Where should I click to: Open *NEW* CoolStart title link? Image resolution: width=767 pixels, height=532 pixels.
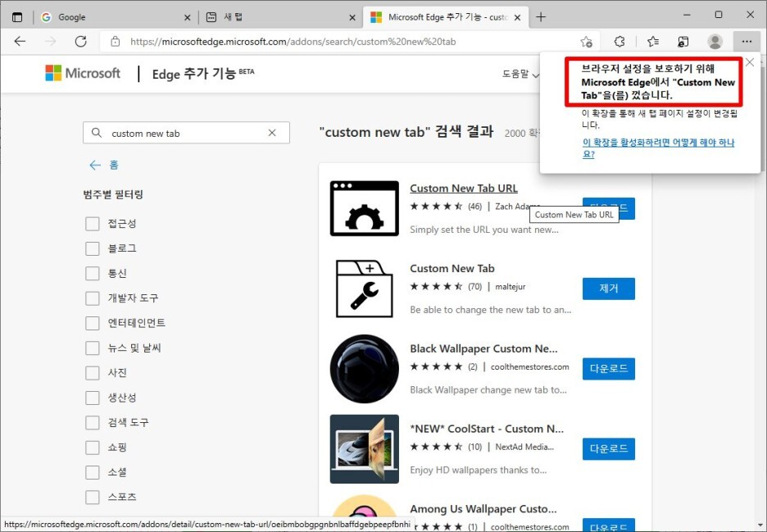(487, 430)
